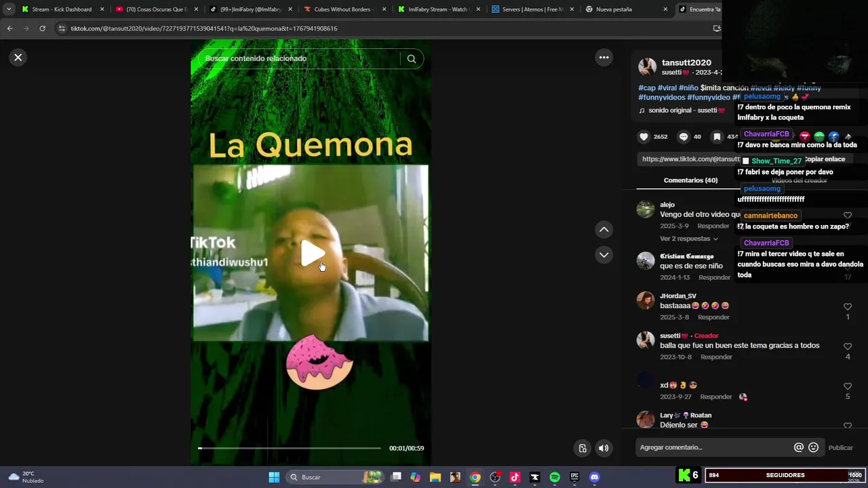Screen dimensions: 868x488
Task: Like susetti's creator comment heart
Action: 848,346
